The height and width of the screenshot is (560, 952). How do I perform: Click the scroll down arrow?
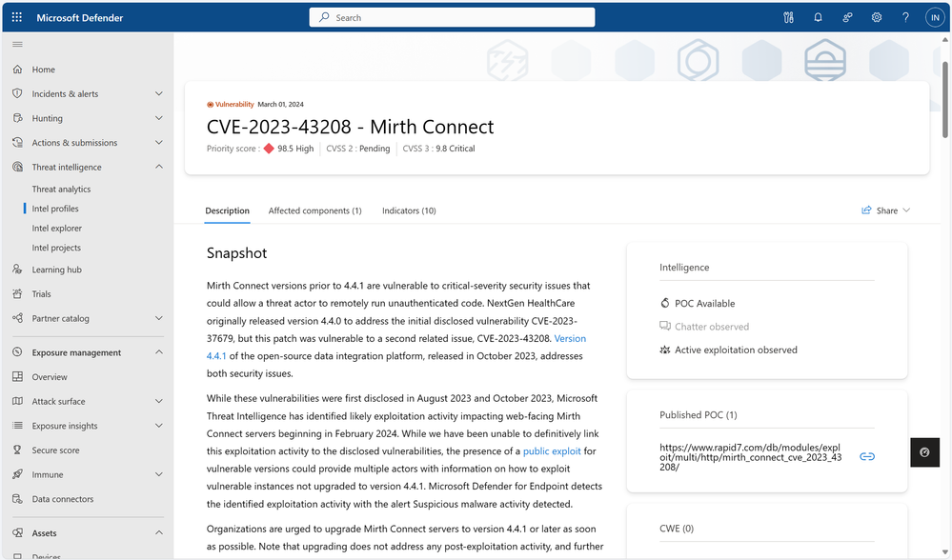[944, 552]
